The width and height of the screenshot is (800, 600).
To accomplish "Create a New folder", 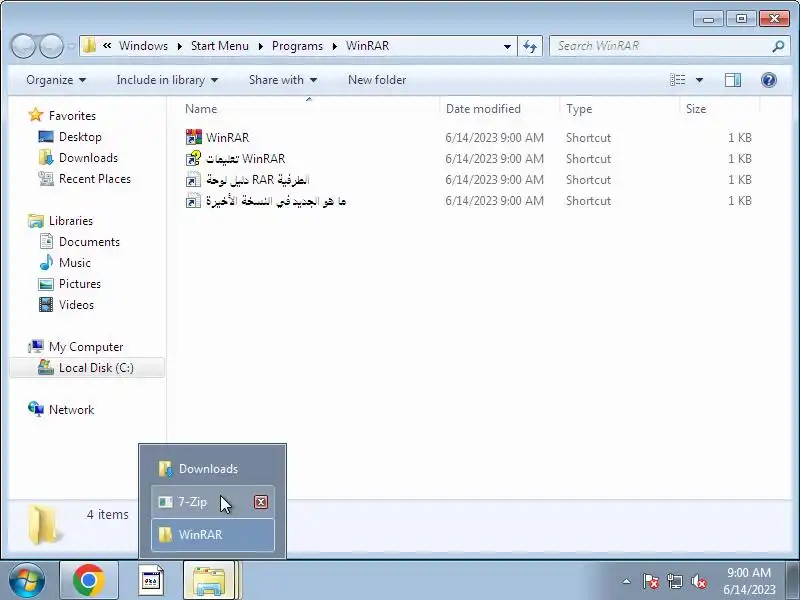I will pos(377,80).
